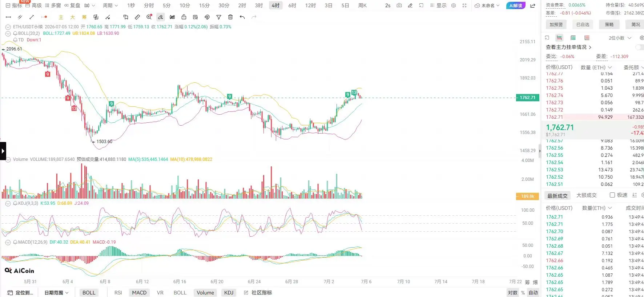
Task: Open the candlestick type dropdown arrow
Action: coord(93,5)
